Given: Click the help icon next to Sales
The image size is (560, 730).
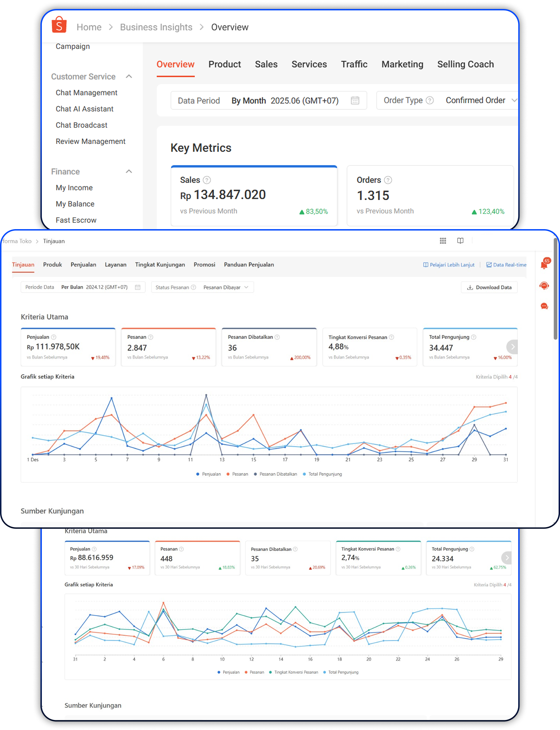Looking at the screenshot, I should [x=207, y=180].
